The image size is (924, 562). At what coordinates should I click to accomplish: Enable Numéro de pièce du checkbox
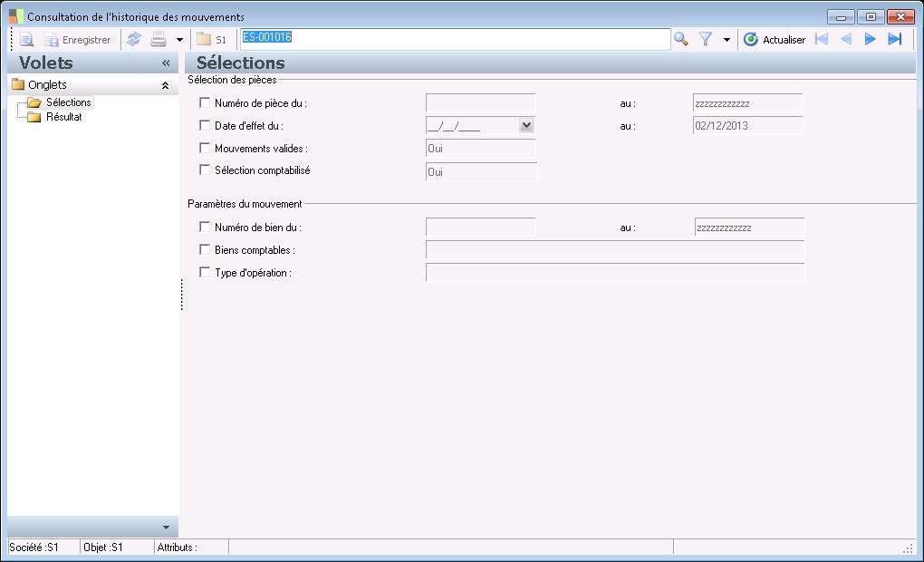point(205,102)
